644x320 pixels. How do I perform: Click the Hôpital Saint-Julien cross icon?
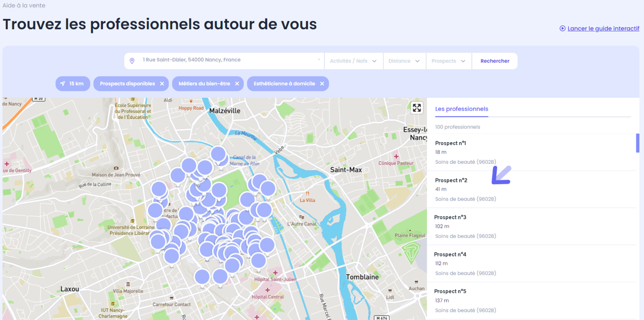(x=275, y=272)
